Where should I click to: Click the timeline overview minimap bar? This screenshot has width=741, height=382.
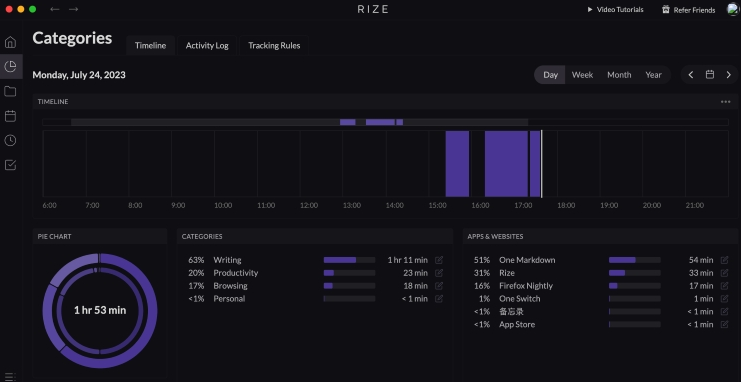tap(385, 122)
